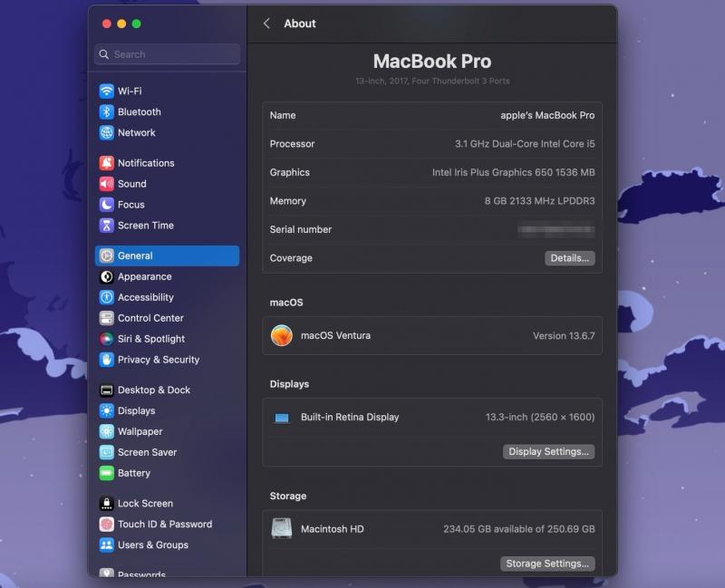Click the General gear icon

pos(106,255)
